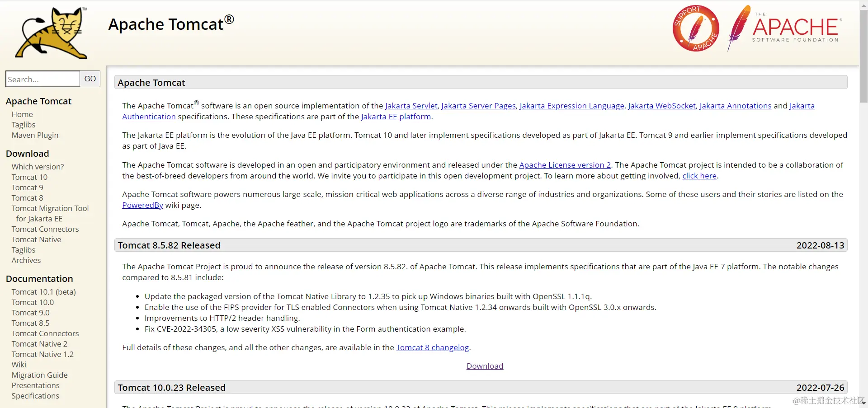The height and width of the screenshot is (408, 868).
Task: Open the Archives link
Action: (x=26, y=260)
